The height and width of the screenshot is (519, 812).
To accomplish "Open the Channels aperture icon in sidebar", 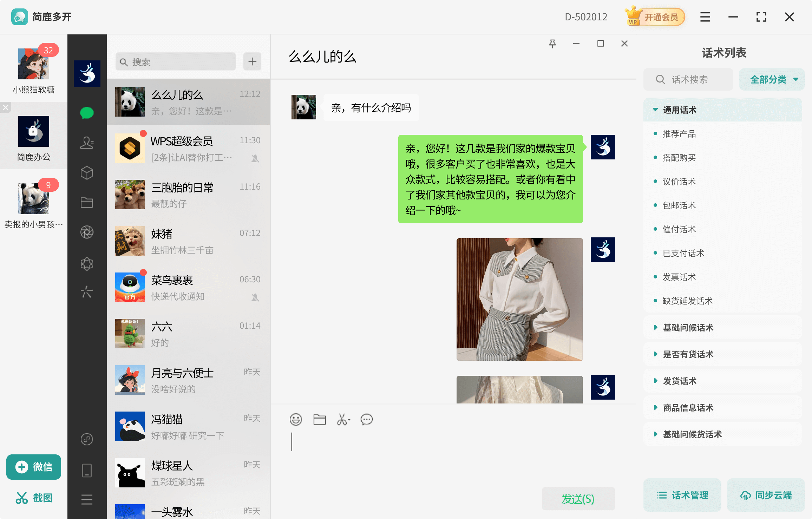I will 87,232.
